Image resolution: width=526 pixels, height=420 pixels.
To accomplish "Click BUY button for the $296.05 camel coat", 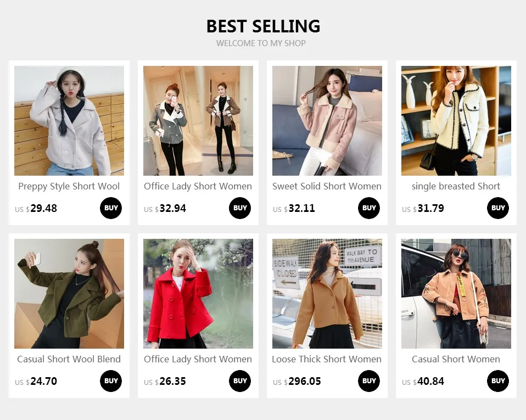I will (369, 381).
